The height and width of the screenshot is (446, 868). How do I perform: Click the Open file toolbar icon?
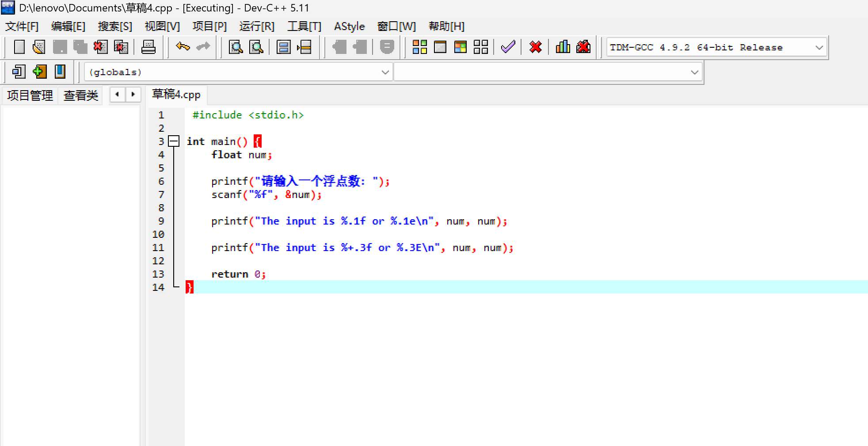(39, 47)
